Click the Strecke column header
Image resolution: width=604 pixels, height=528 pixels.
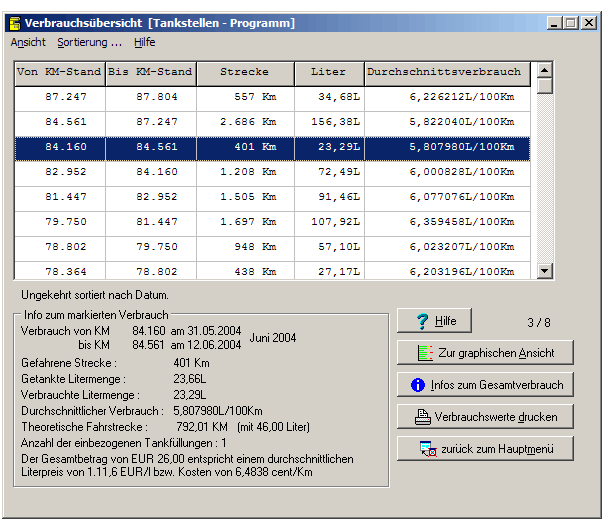244,73
